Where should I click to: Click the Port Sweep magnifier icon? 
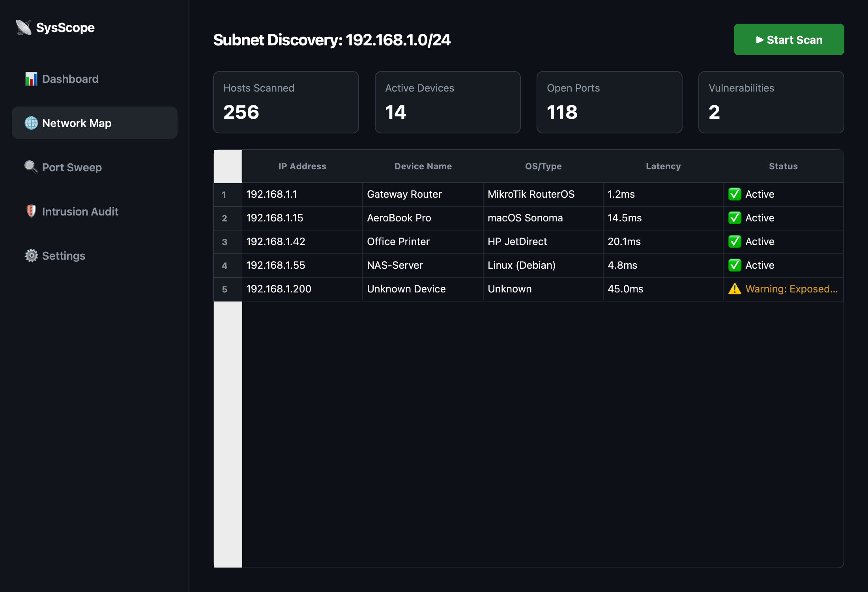coord(30,167)
